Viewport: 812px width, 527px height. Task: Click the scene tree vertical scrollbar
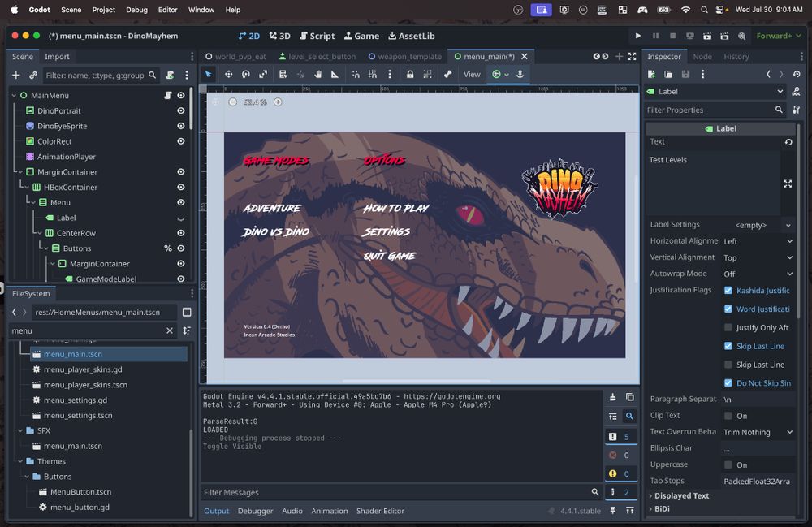[x=191, y=110]
